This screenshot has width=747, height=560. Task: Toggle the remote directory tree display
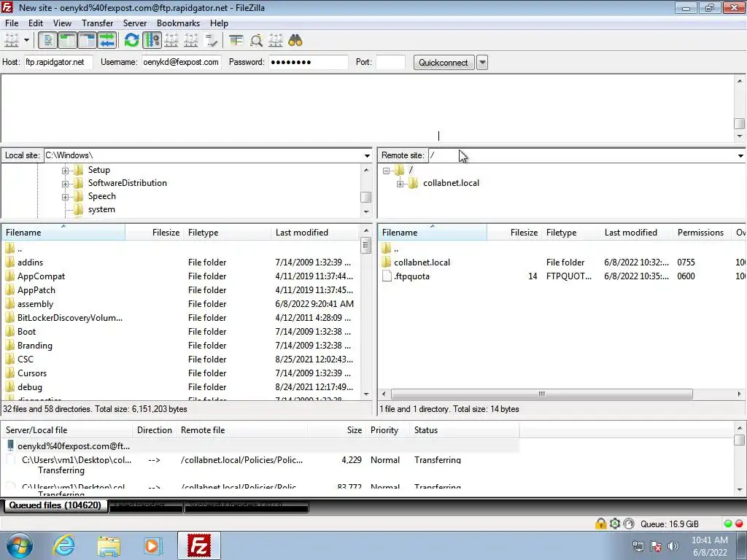point(88,41)
